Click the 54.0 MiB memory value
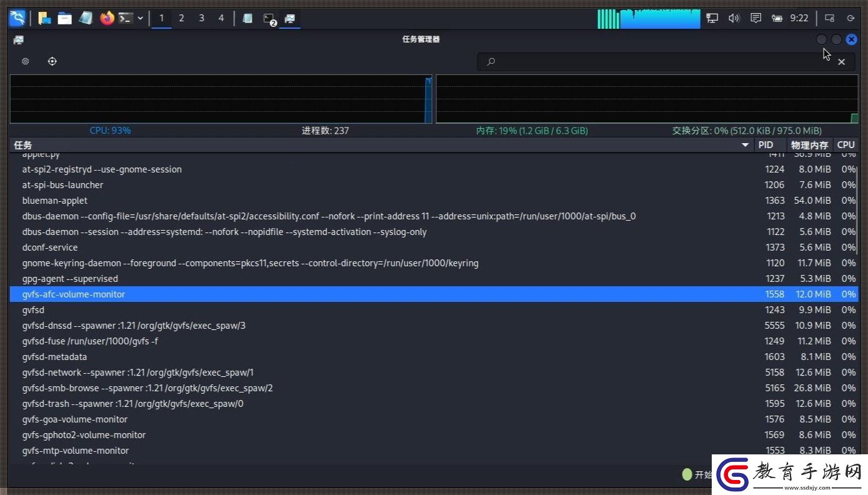Image resolution: width=868 pixels, height=495 pixels. (814, 201)
